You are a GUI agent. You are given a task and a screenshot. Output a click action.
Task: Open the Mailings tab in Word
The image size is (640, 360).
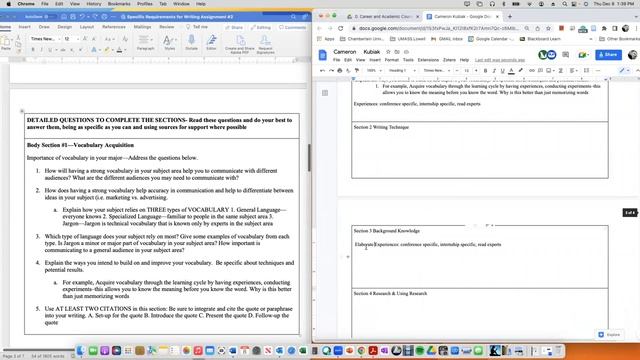pyautogui.click(x=142, y=27)
